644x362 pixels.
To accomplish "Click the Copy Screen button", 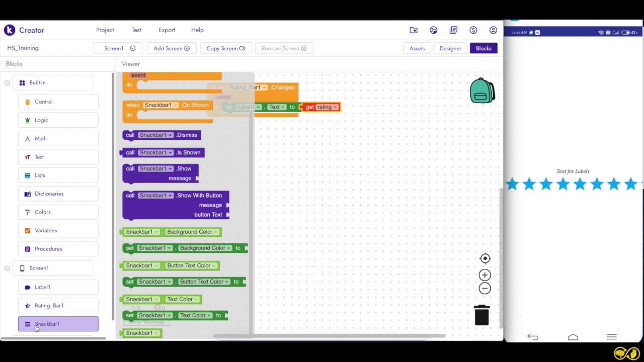I will [225, 48].
